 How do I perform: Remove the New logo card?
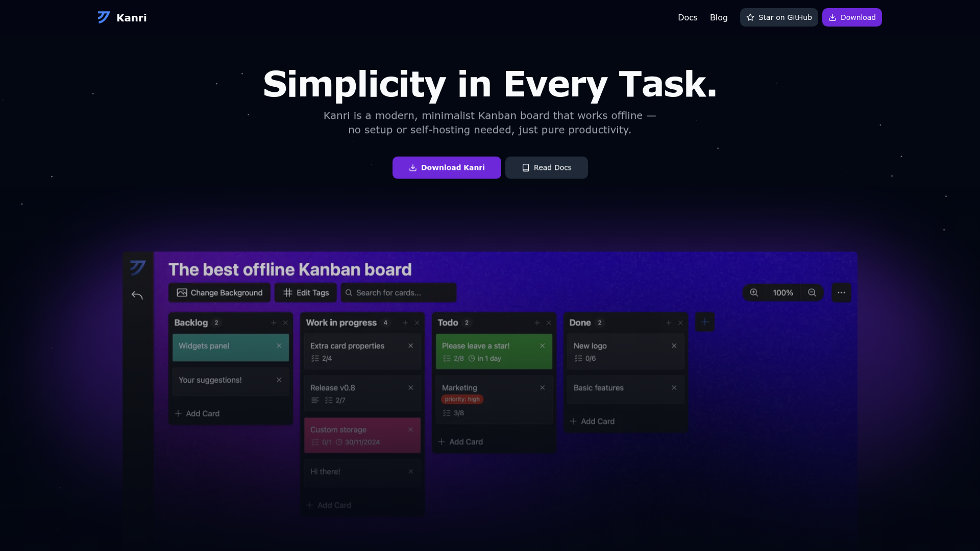pos(674,346)
